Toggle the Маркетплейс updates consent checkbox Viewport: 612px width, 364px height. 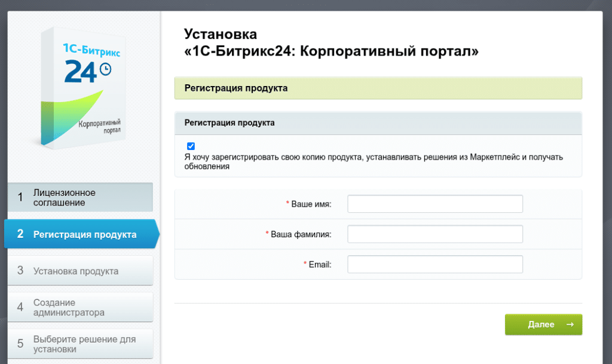(x=191, y=145)
